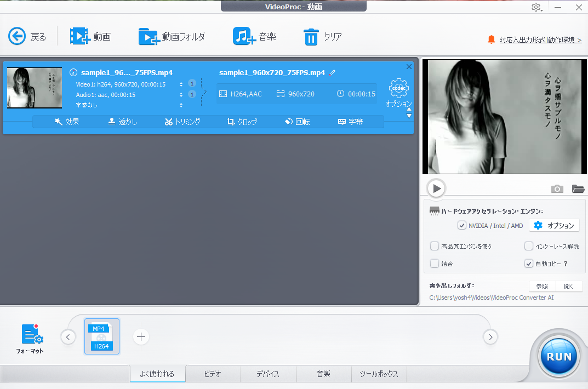Open the snapshot folder icon

tap(578, 188)
